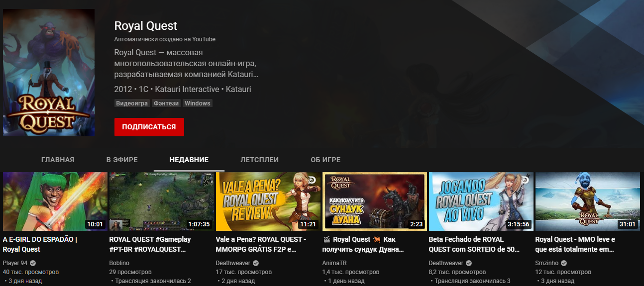Expand the Royal Quest game description text
644x286 pixels.
click(187, 64)
